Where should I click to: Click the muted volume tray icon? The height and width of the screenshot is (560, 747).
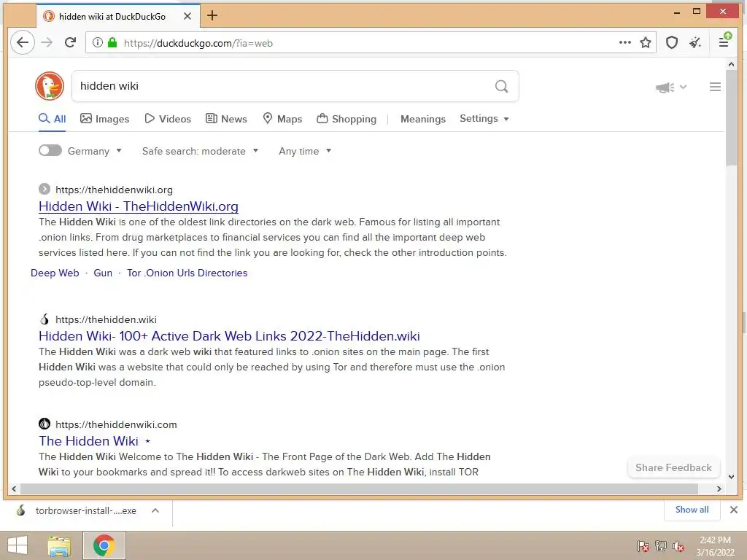(678, 546)
